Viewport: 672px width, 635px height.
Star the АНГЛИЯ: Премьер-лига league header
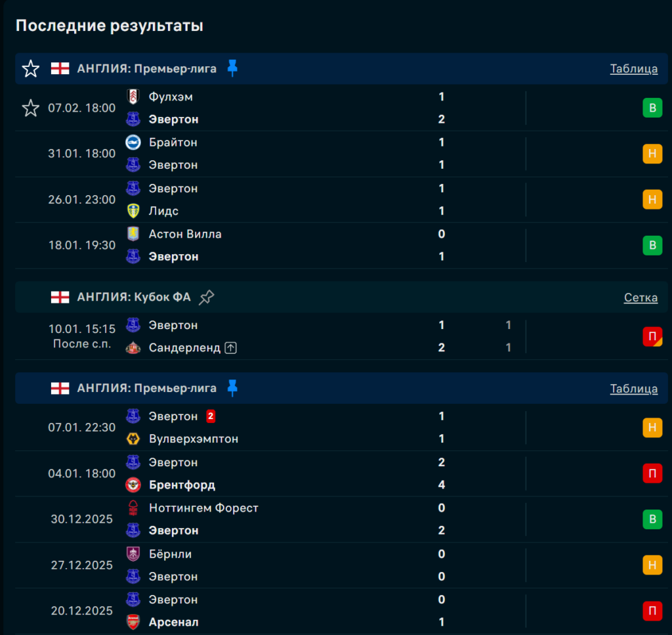[x=31, y=68]
